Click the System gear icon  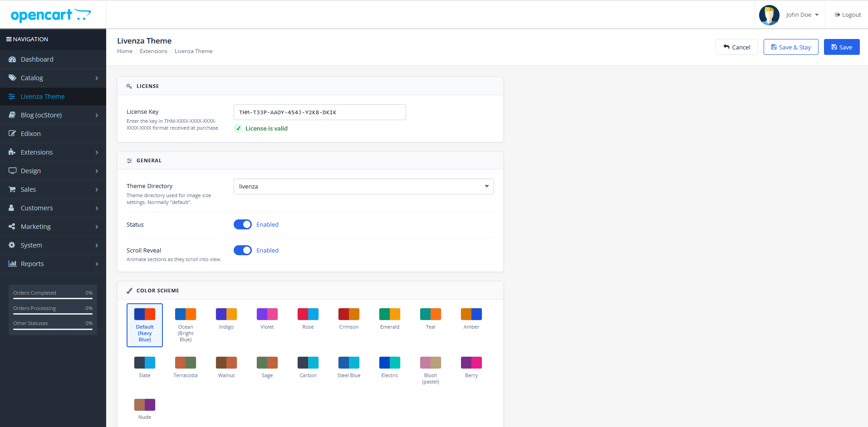(x=12, y=245)
